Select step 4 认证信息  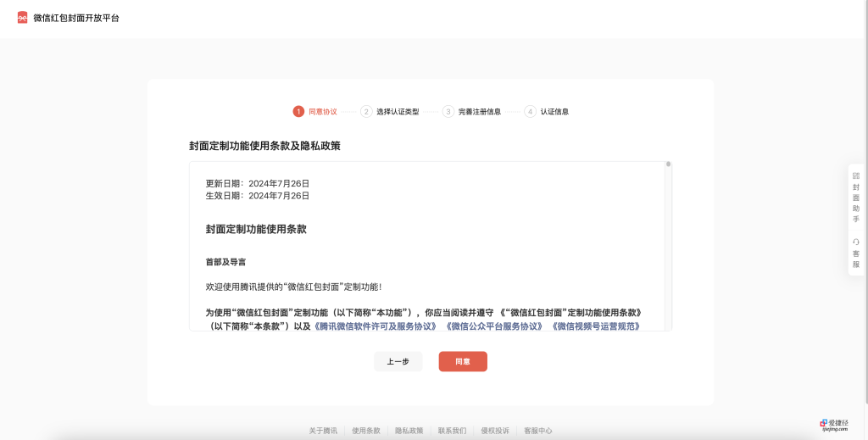547,112
